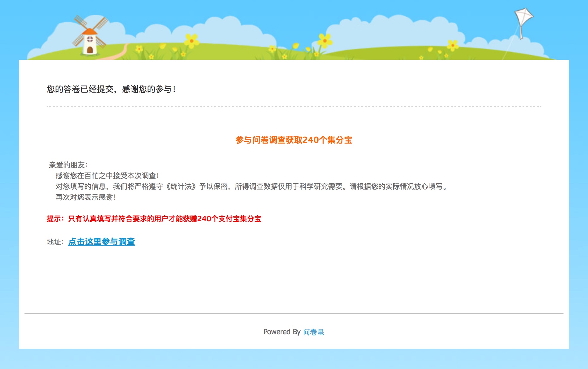Open the 点击这里参与调查 survey link
The image size is (588, 369).
(102, 242)
